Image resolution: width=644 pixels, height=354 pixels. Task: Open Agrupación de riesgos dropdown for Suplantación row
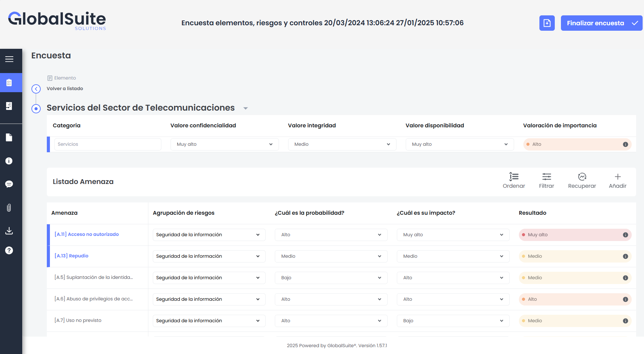coord(209,278)
